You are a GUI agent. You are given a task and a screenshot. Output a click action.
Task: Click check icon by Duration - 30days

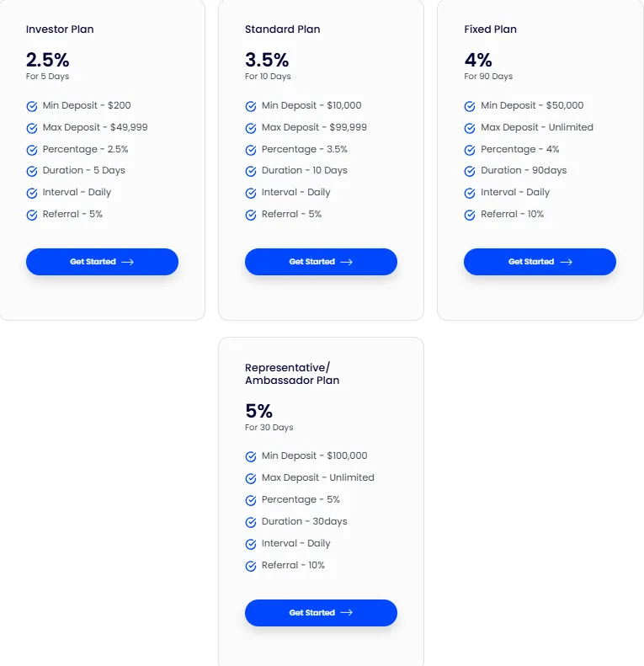pos(251,523)
